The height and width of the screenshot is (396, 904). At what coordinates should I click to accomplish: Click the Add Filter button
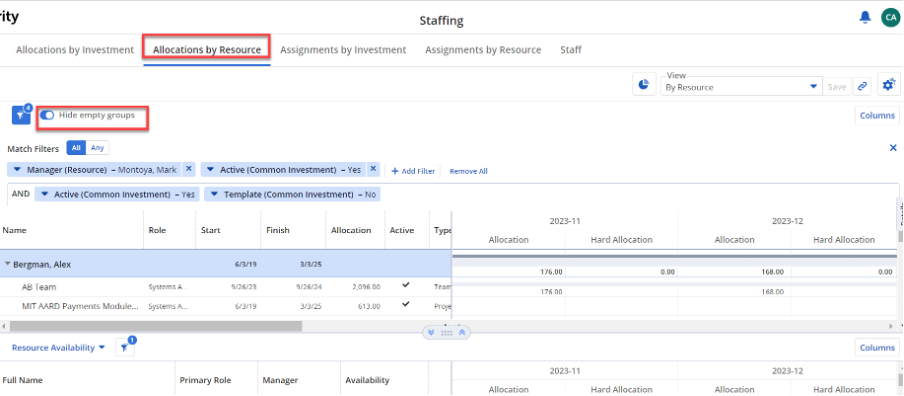[x=413, y=171]
